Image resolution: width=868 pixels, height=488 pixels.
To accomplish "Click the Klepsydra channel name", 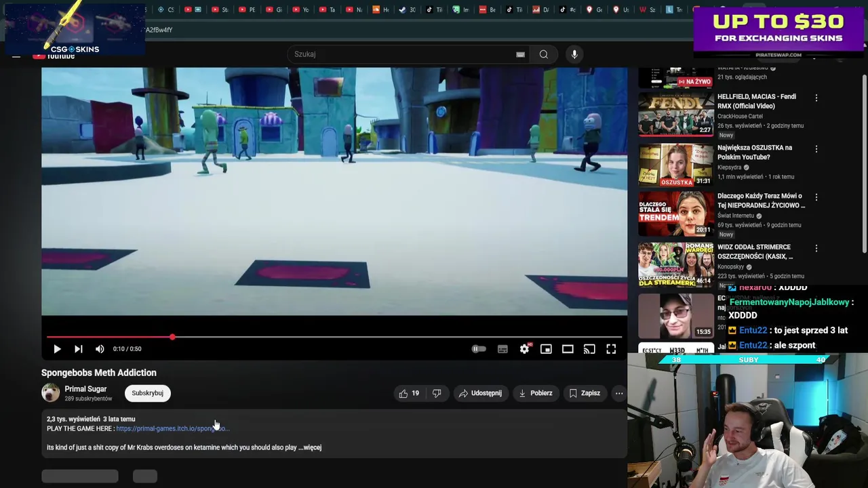I will pos(730,167).
